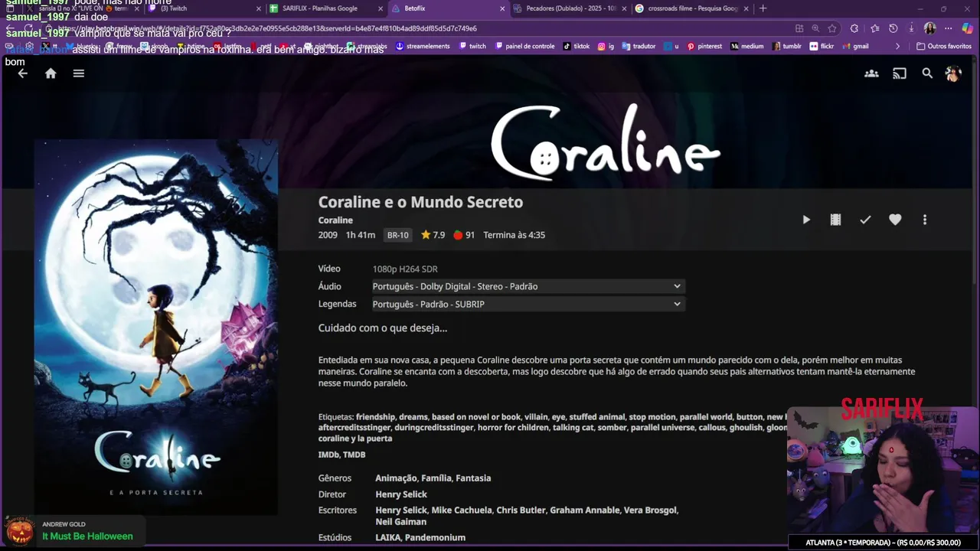Bookmark the page with the star icon
This screenshot has width=980, height=551.
coord(832,28)
